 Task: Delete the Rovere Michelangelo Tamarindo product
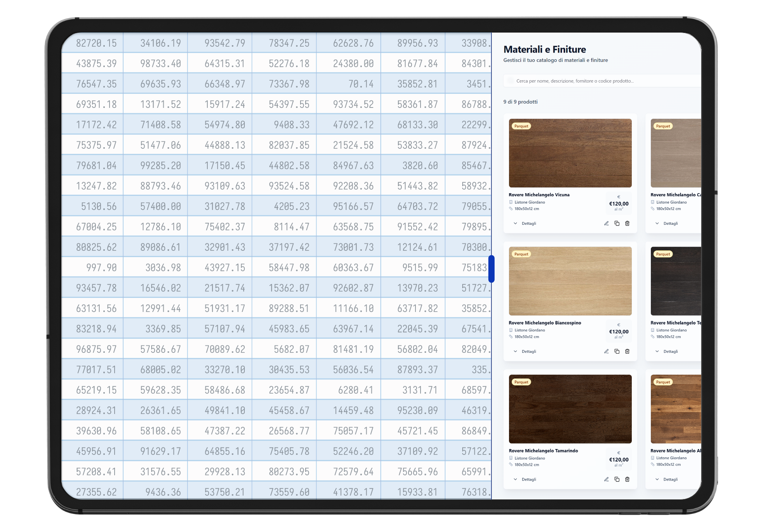coord(627,479)
